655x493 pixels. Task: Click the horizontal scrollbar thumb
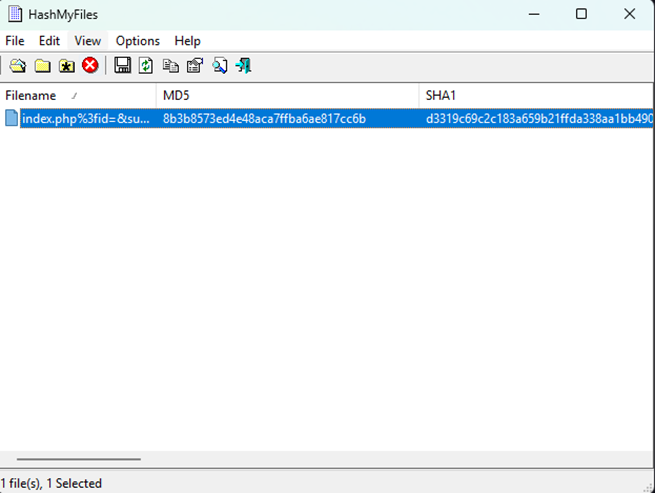[x=79, y=459]
